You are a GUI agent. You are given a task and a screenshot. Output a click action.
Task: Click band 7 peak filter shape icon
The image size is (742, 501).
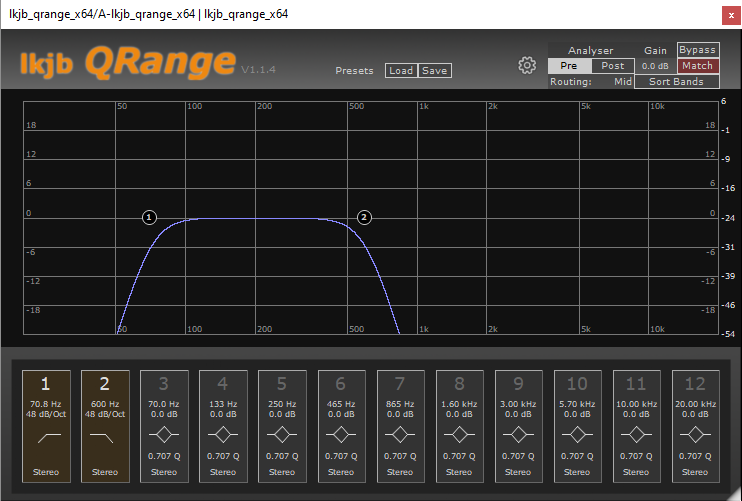[x=400, y=434]
